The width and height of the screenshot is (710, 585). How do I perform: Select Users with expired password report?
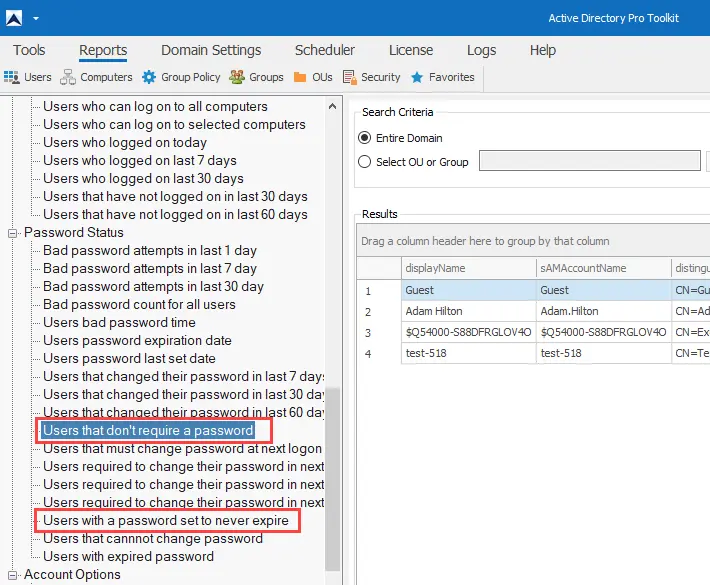129,556
